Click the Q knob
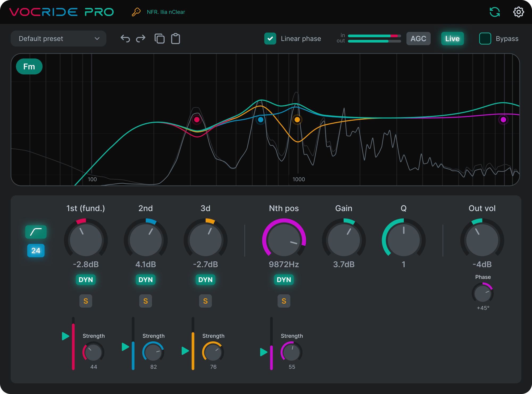Image resolution: width=532 pixels, height=394 pixels. tap(404, 240)
